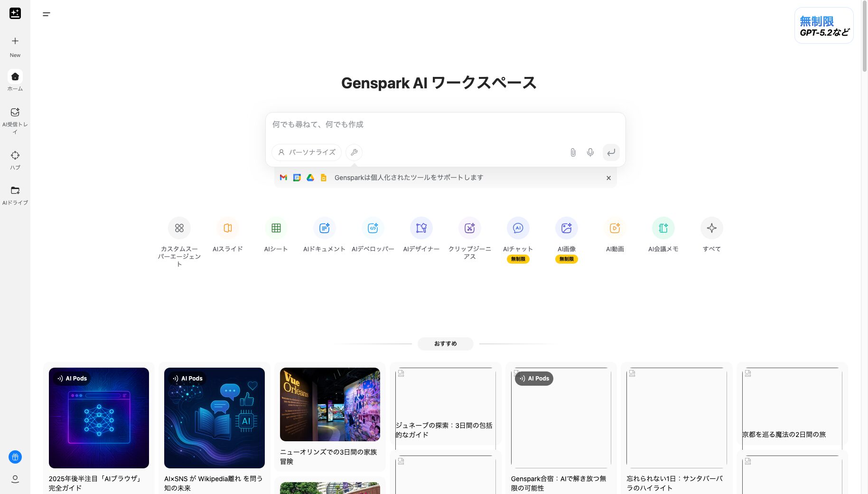
Task: Open AI受信トレイ from the sidebar
Action: [x=15, y=112]
